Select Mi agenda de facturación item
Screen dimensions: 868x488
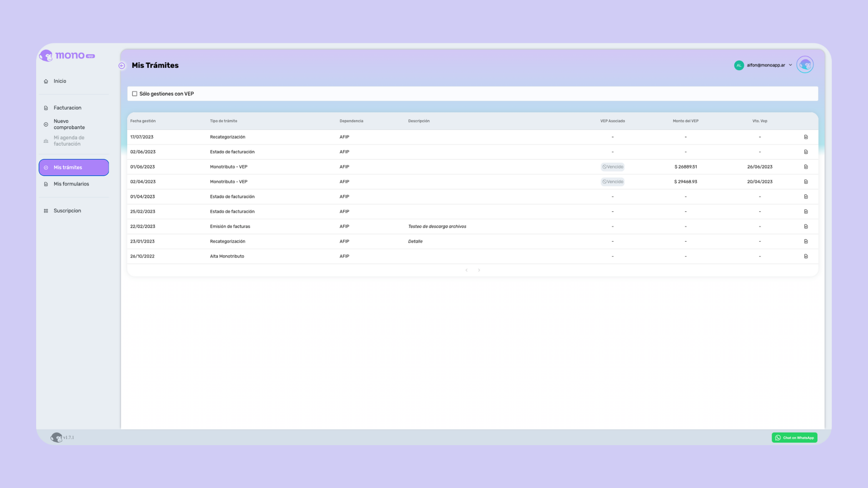point(69,141)
